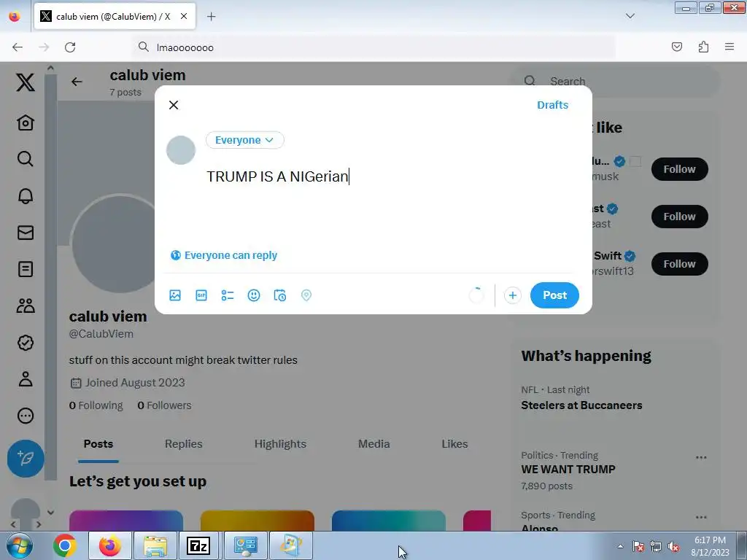Open the Steelers at Buccaneers trend
This screenshot has height=560, width=747.
(x=581, y=405)
